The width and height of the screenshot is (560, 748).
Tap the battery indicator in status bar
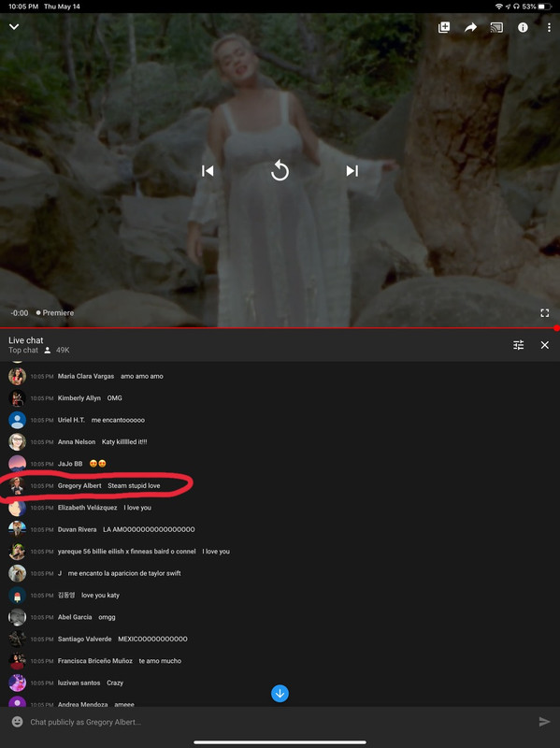click(545, 7)
